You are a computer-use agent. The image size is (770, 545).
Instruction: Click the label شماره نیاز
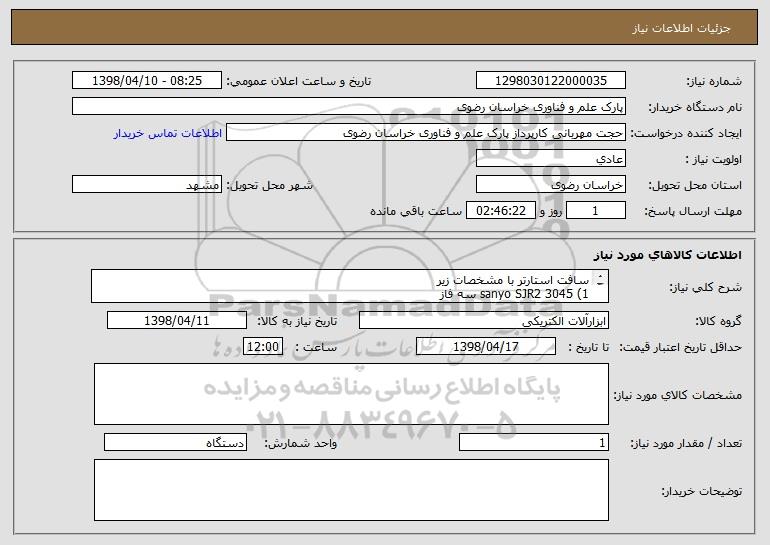(716, 81)
